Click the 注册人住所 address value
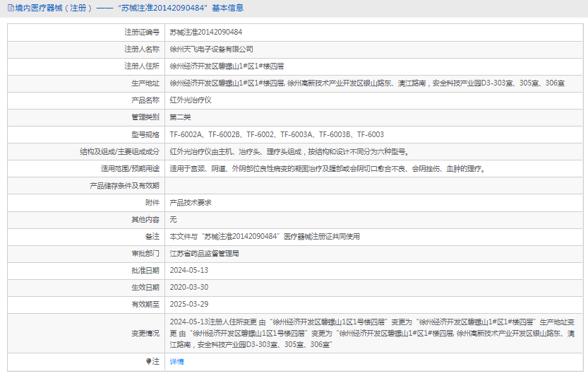 227,66
